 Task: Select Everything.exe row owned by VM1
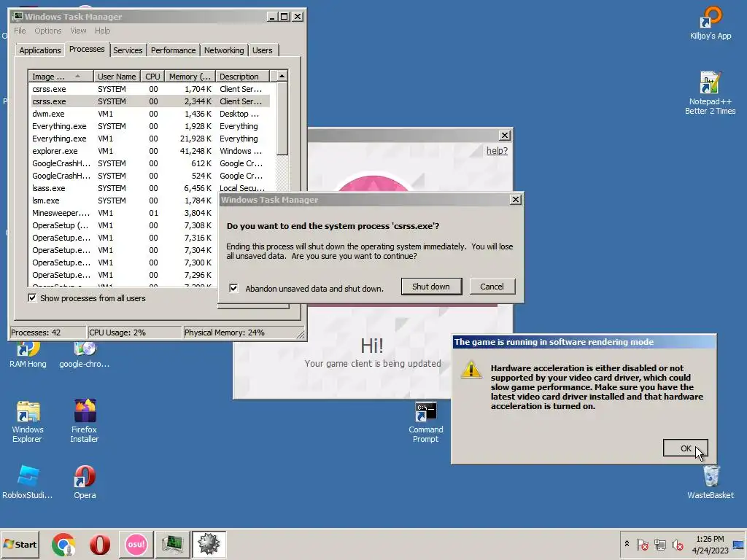[x=149, y=139]
